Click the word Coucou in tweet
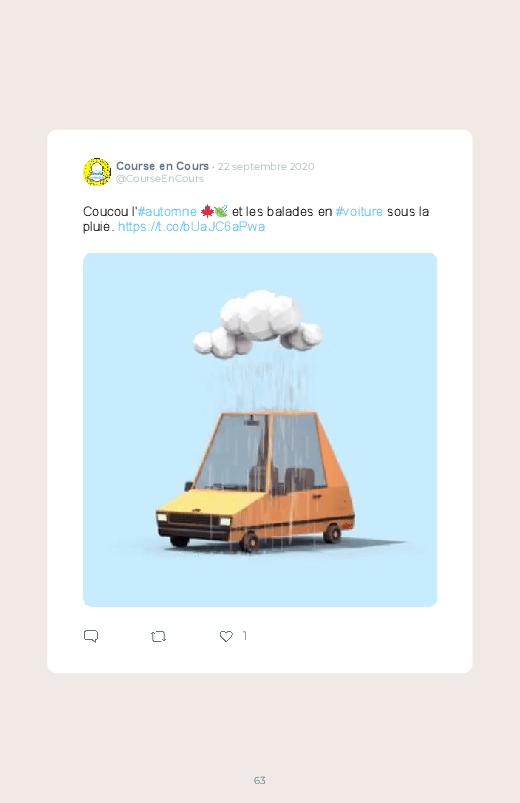Image resolution: width=520 pixels, height=803 pixels. click(x=106, y=212)
